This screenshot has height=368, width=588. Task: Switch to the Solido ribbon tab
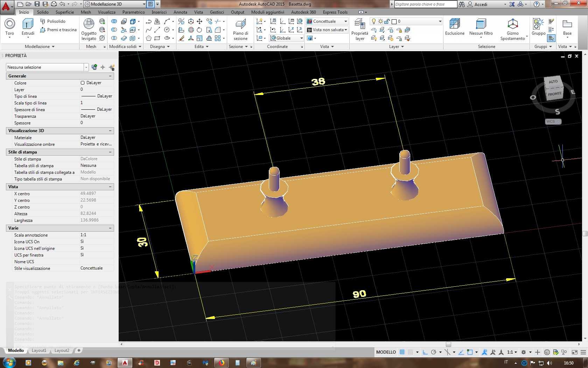pos(43,12)
